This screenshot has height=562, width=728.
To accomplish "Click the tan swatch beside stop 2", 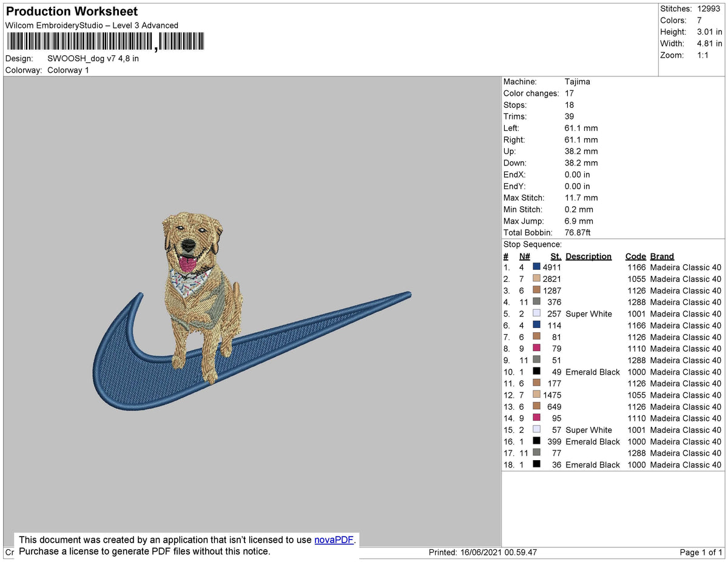I will pyautogui.click(x=536, y=278).
